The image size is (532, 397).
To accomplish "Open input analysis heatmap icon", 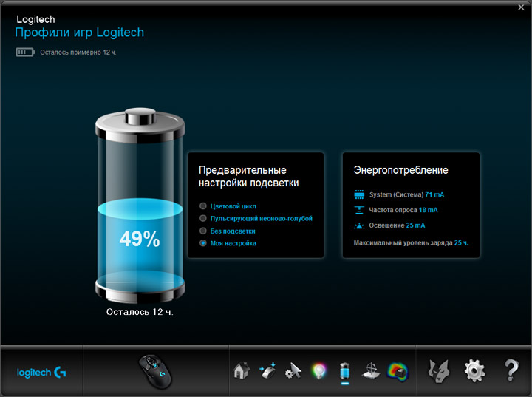I will 398,371.
